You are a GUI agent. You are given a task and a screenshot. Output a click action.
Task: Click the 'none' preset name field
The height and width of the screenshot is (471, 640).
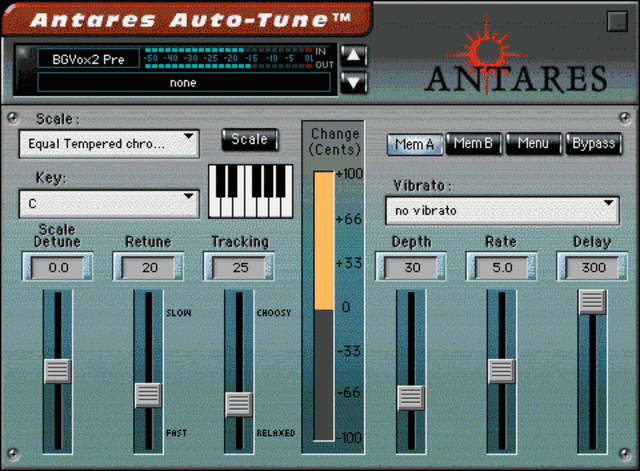click(184, 83)
